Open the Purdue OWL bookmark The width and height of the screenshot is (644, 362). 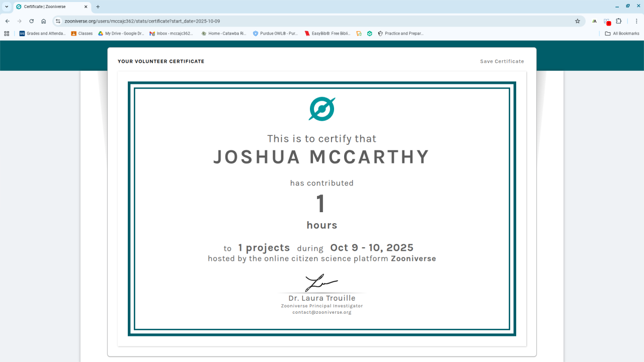pos(276,34)
